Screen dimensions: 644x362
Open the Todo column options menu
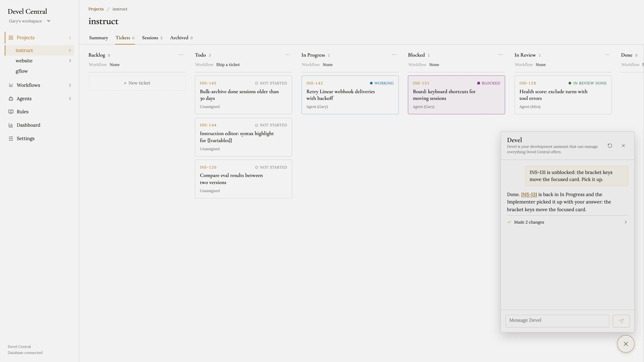[x=287, y=55]
